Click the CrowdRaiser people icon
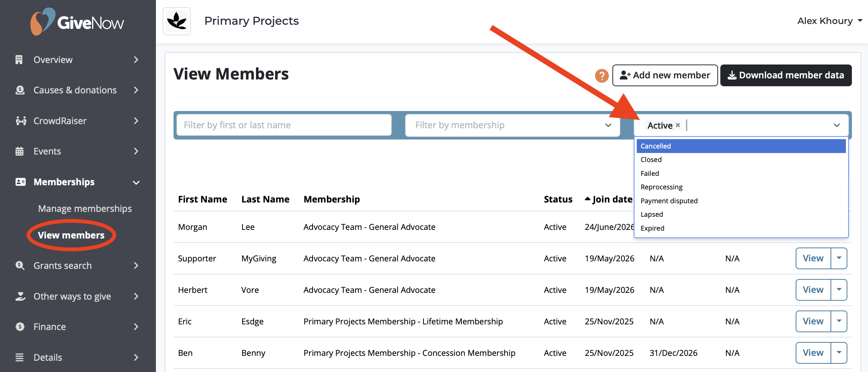Viewport: 868px width, 372px height. pos(21,121)
